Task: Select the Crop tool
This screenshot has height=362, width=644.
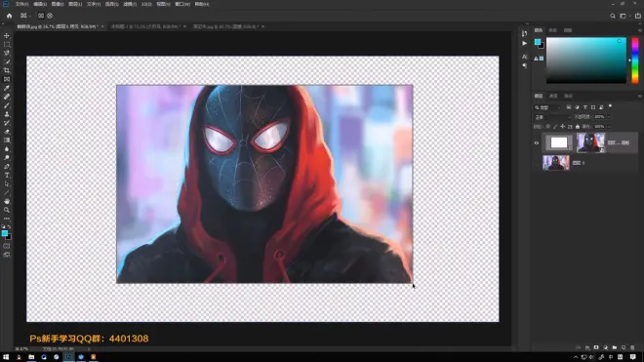Action: pos(7,70)
